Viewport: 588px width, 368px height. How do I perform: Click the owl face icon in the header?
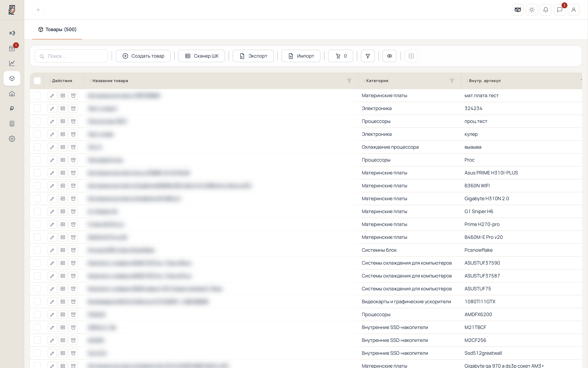tap(518, 10)
